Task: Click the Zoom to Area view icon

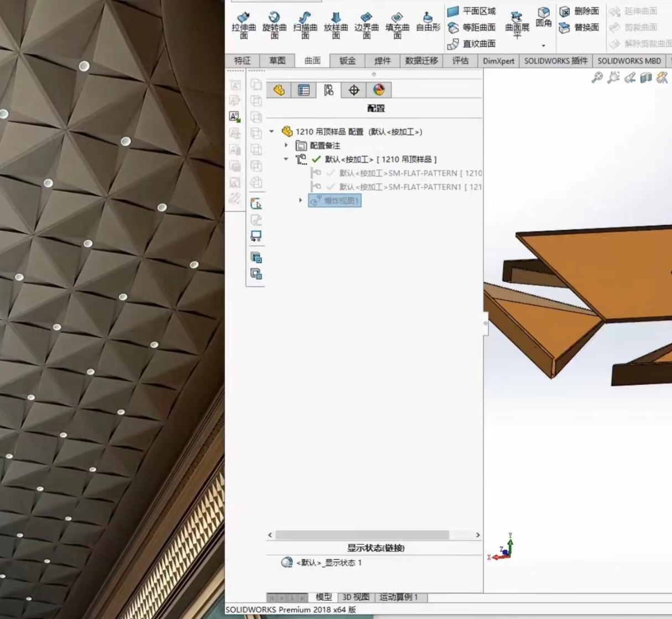Action: (613, 78)
